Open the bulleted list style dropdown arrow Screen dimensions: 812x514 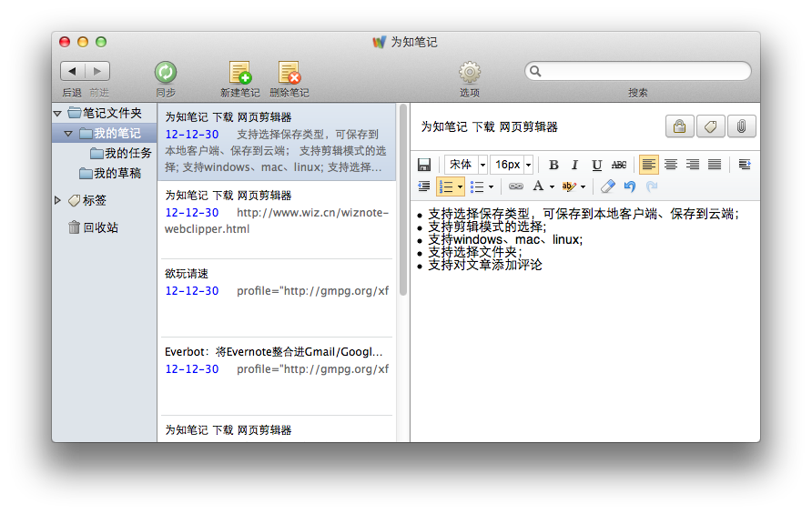click(x=491, y=186)
